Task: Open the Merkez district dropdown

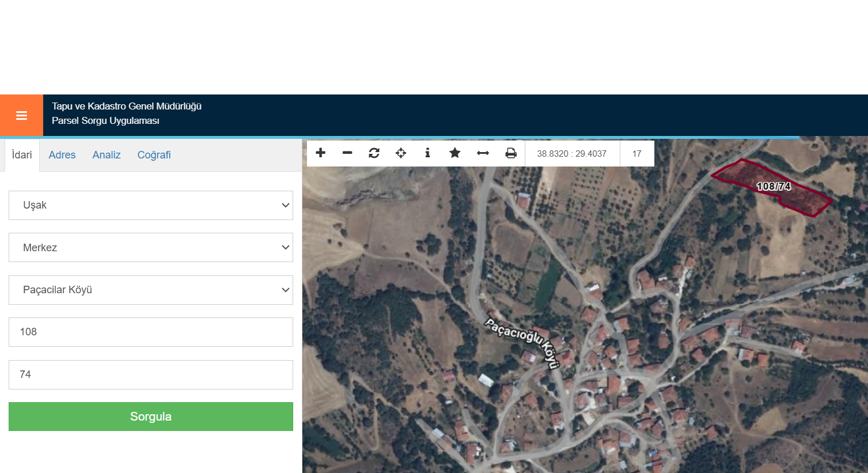Action: click(151, 248)
